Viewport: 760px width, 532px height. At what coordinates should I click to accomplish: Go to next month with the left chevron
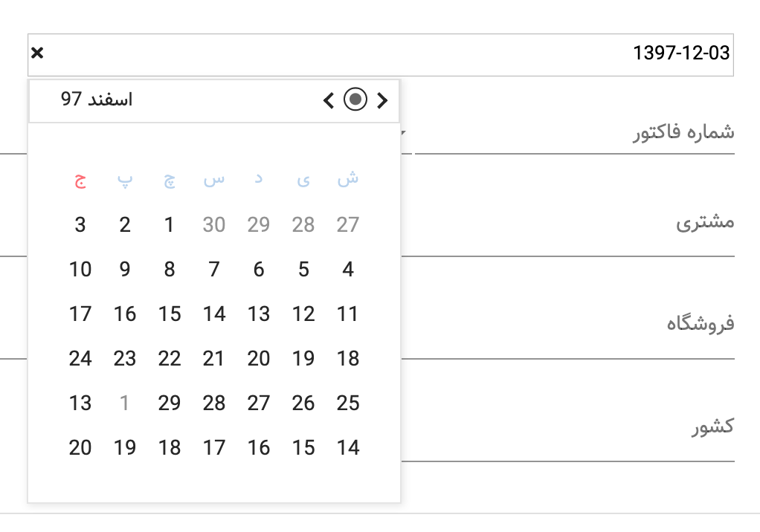coord(327,100)
